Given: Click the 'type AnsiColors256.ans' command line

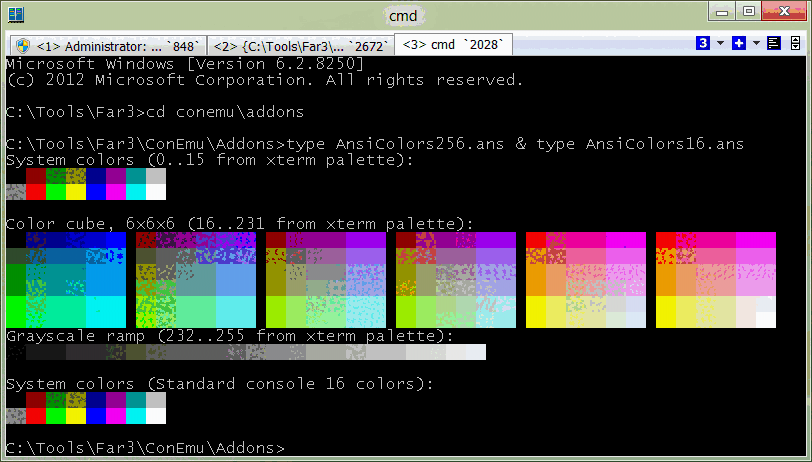Looking at the screenshot, I should pyautogui.click(x=375, y=144).
